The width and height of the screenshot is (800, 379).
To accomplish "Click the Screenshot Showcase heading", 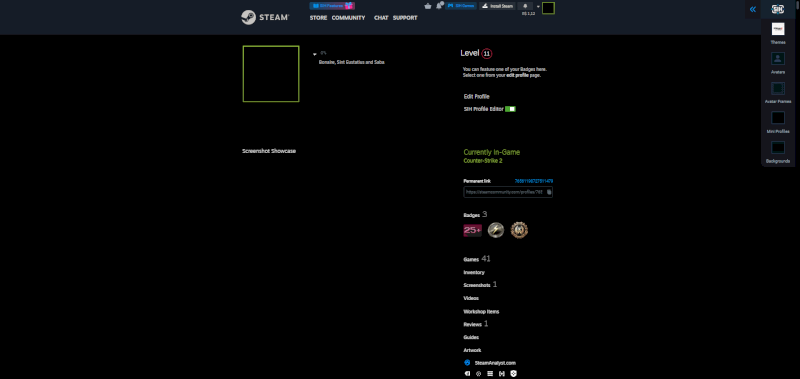I will (269, 151).
